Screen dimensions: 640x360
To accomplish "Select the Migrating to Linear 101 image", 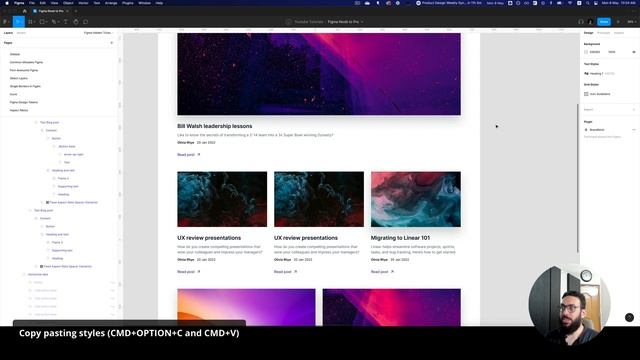I will [x=416, y=199].
